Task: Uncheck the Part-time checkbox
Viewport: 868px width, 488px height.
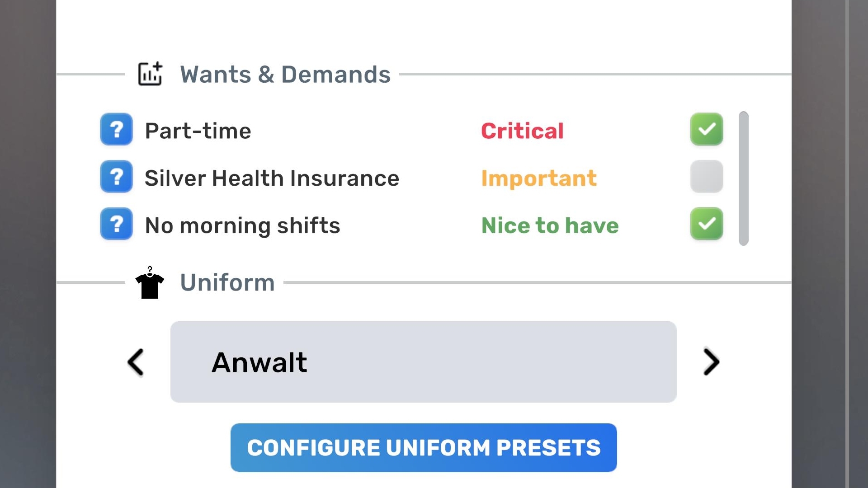Action: point(706,129)
